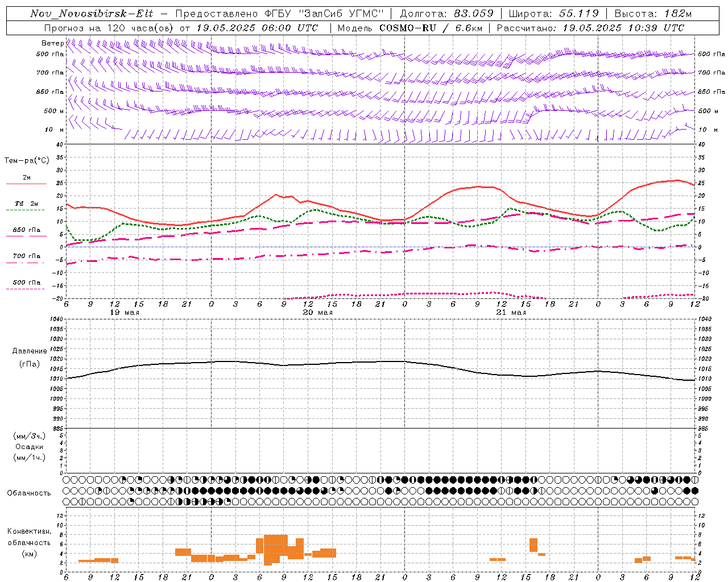Click the 19 мая date label
This screenshot has width=728, height=582.
pyautogui.click(x=125, y=313)
